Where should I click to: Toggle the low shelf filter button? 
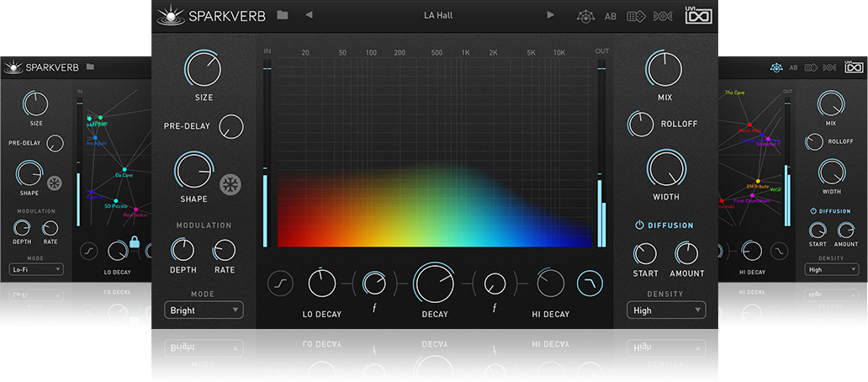tap(280, 284)
